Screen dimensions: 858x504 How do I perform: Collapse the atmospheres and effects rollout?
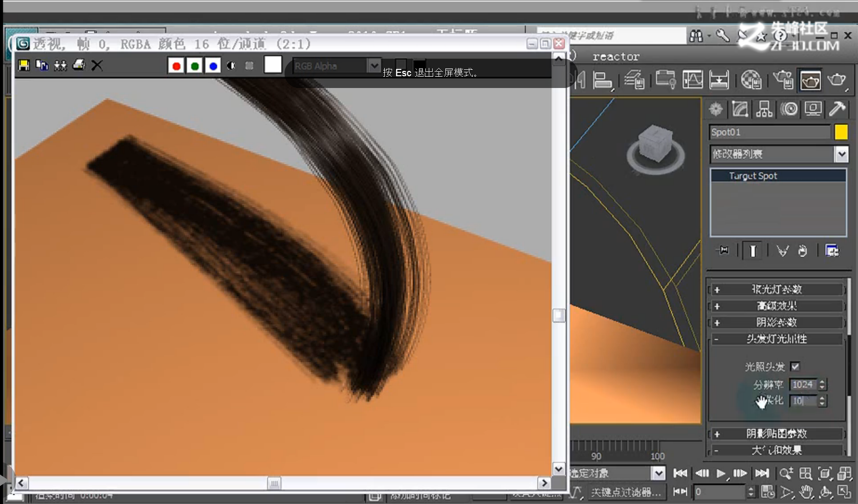pyautogui.click(x=776, y=450)
